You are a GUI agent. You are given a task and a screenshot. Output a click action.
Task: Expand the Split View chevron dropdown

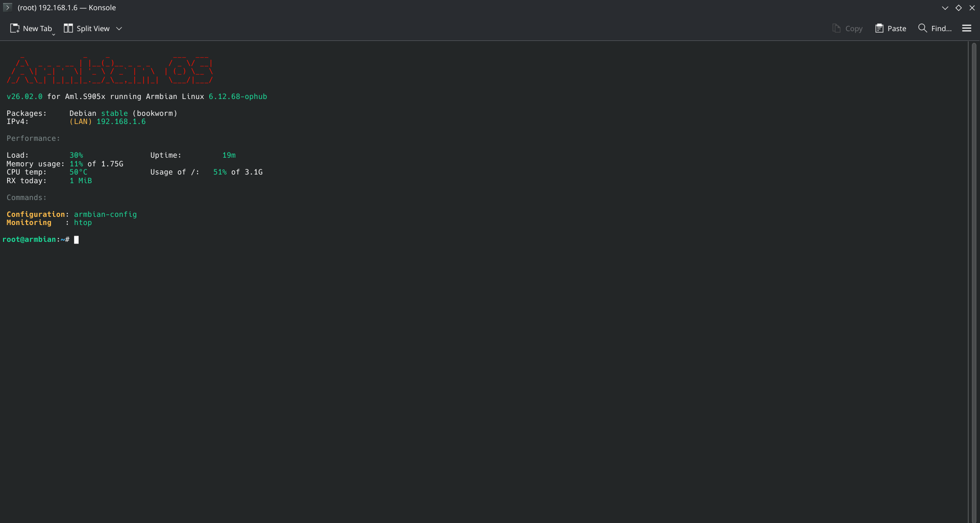119,29
